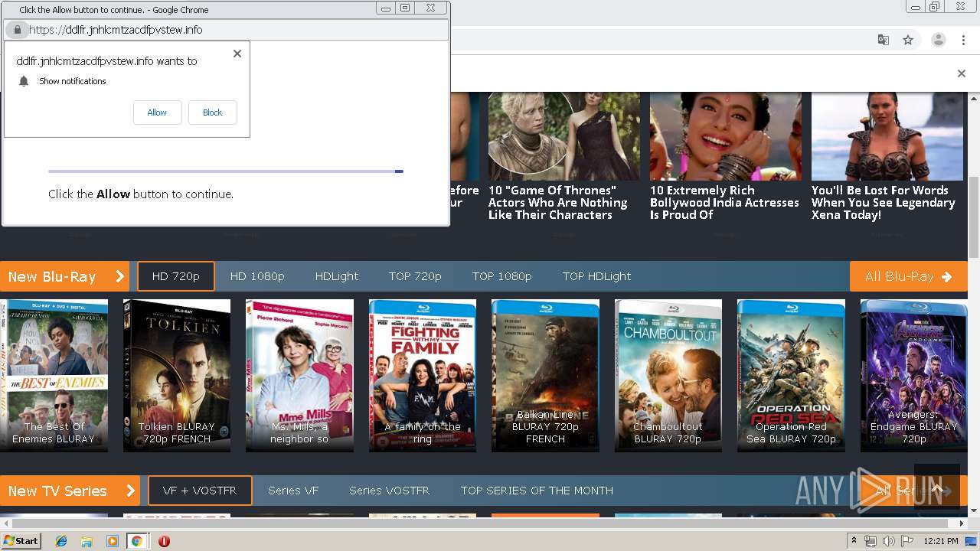The width and height of the screenshot is (980, 551).
Task: Click the Game of Thrones ad image
Action: point(564,136)
